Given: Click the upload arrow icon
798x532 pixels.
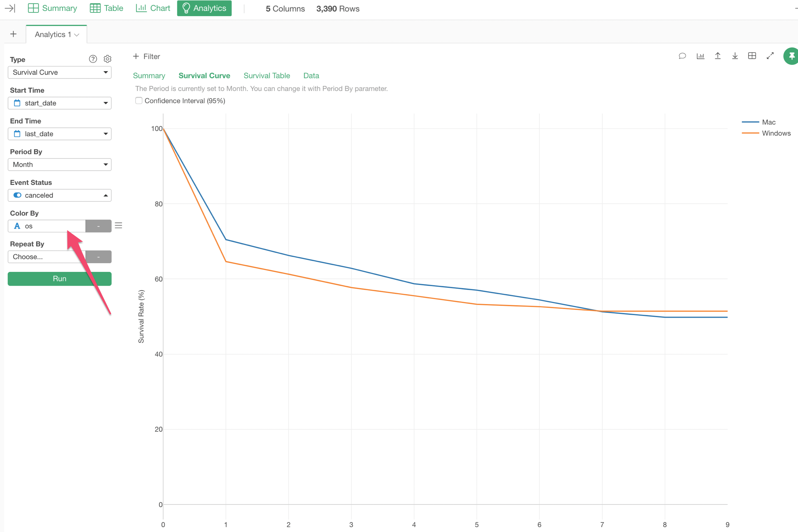Looking at the screenshot, I should (x=718, y=56).
